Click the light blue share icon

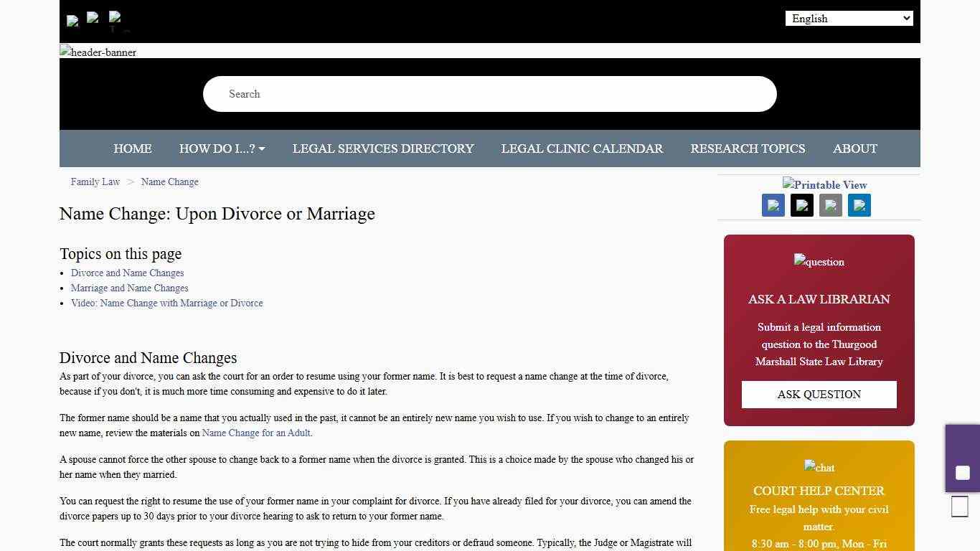tap(859, 205)
